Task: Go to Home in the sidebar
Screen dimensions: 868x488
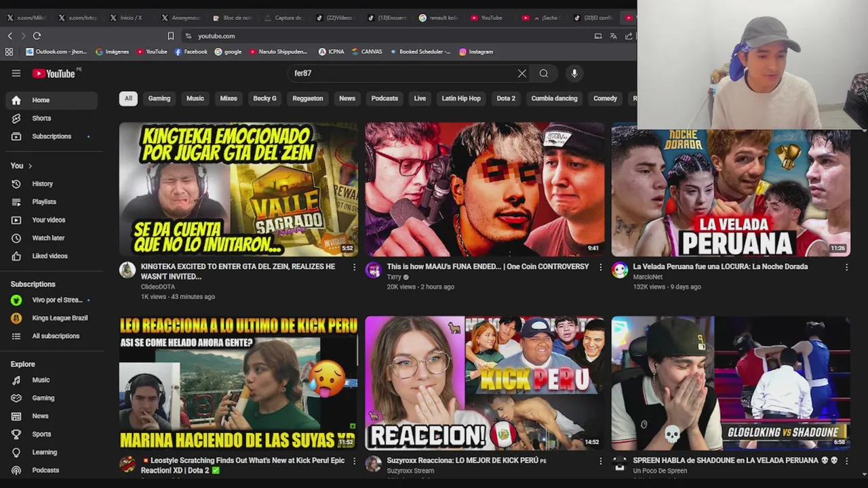Action: click(x=52, y=100)
